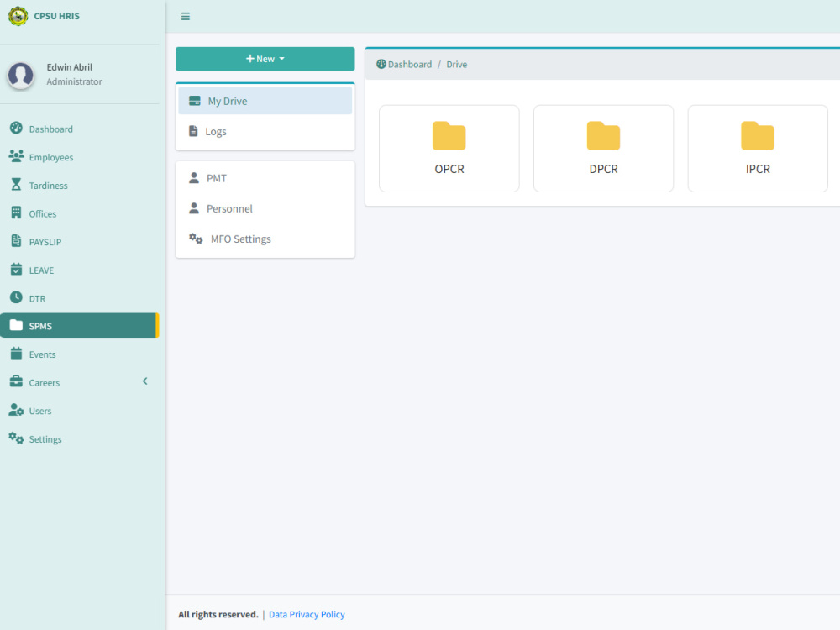Screen dimensions: 840x630
Task: Go to Users menu label
Action: 40,411
